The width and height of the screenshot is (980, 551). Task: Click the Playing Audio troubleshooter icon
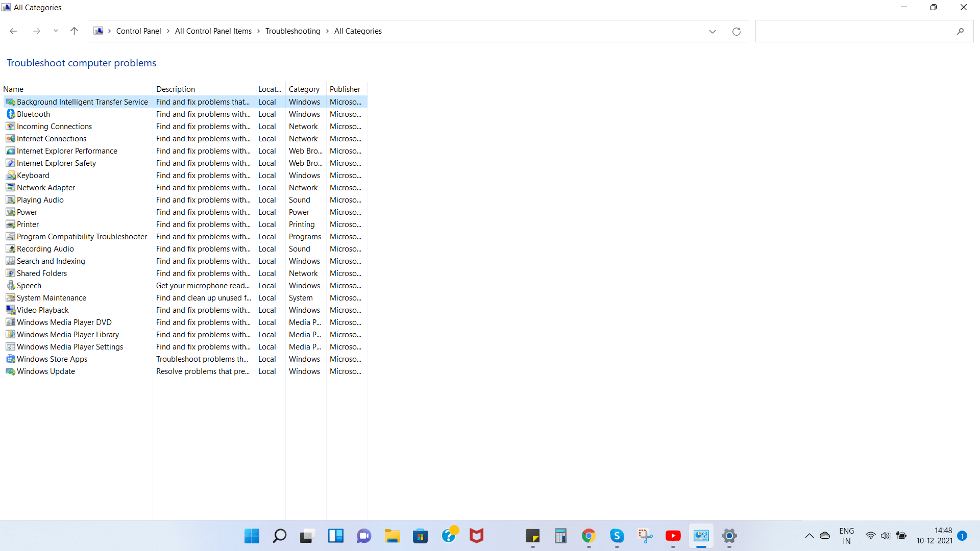pos(11,199)
